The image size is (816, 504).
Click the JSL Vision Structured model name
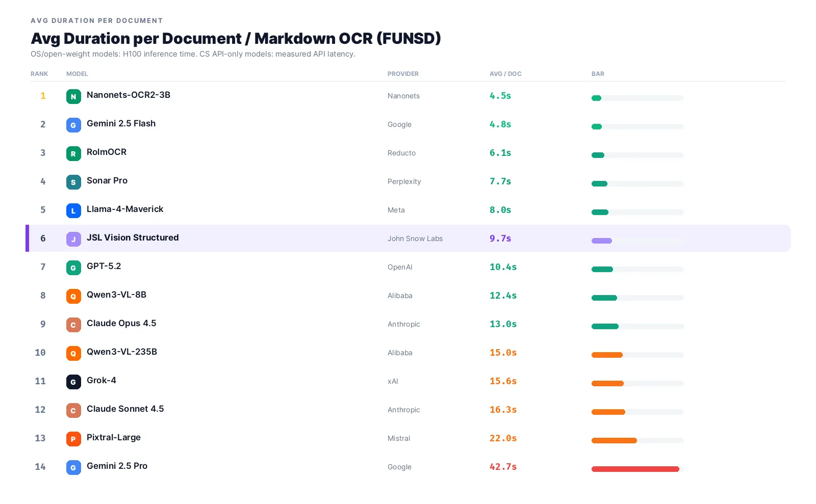[x=133, y=237]
